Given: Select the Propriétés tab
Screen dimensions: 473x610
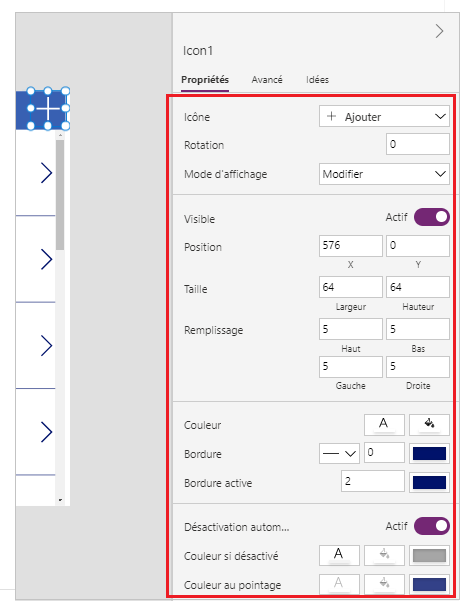Looking at the screenshot, I should pos(205,80).
